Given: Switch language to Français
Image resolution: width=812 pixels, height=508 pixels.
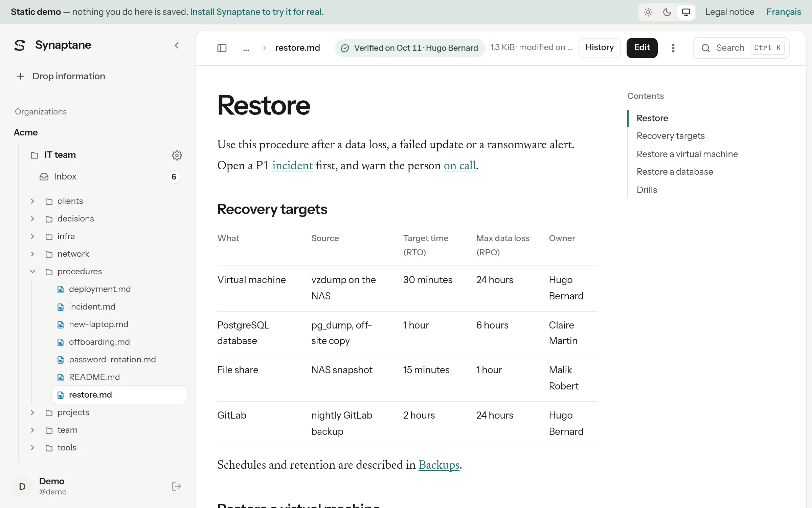Looking at the screenshot, I should (x=784, y=12).
